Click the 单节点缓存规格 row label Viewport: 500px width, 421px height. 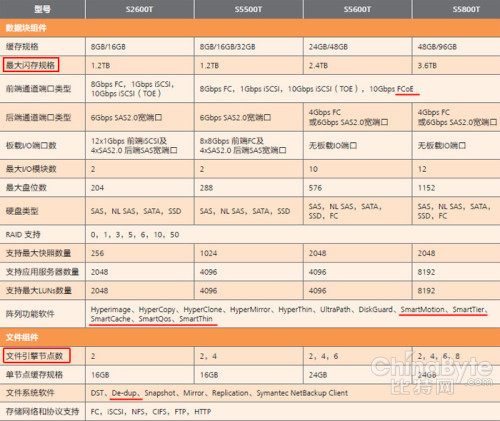[34, 375]
